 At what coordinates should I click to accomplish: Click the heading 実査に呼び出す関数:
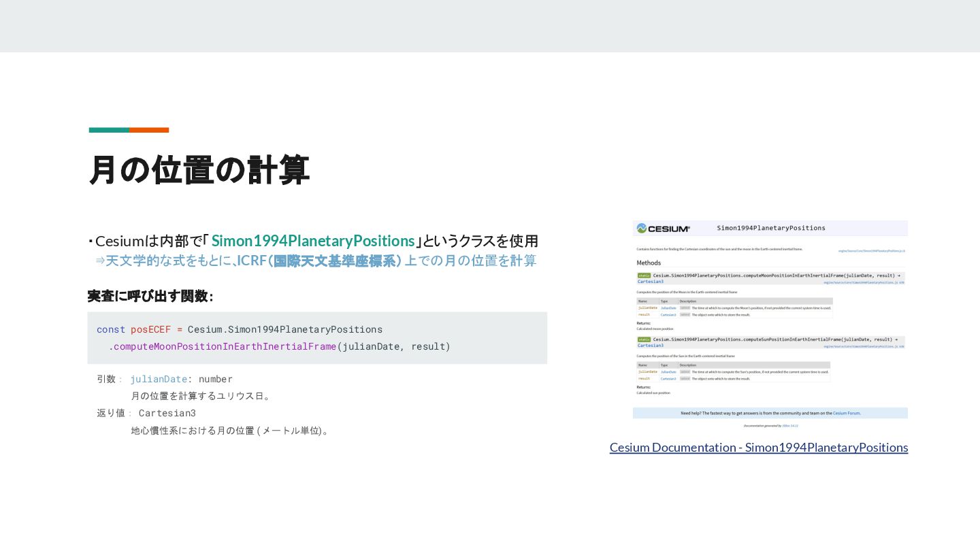150,296
